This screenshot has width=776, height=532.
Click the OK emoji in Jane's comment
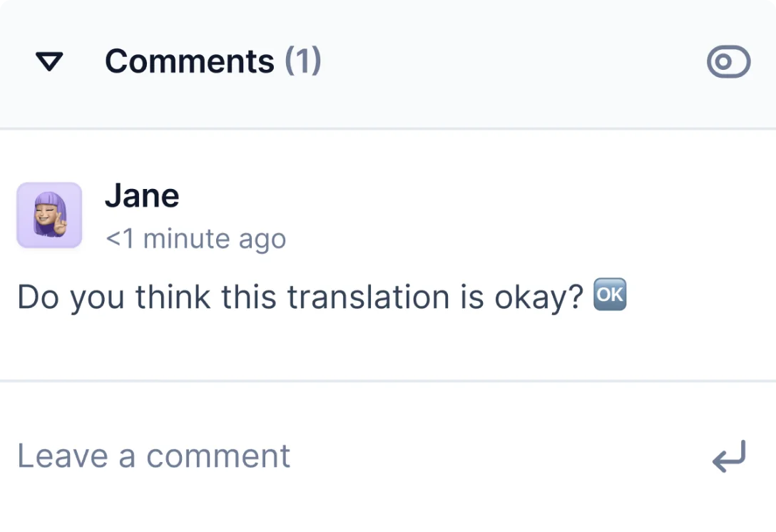610,295
